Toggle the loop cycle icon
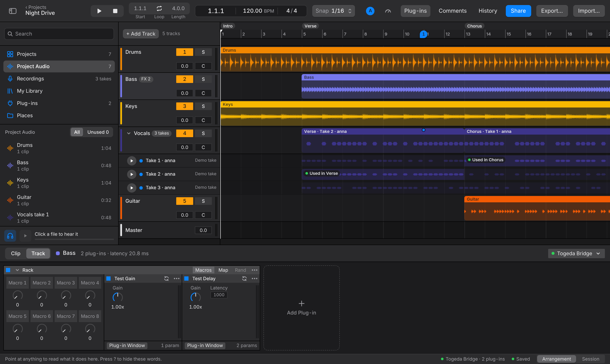 coord(159,9)
